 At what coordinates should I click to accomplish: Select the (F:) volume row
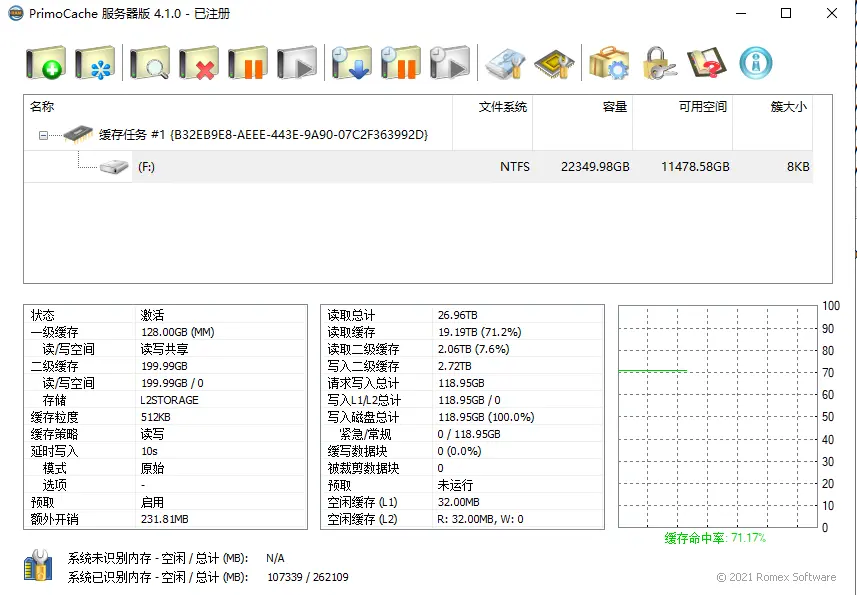point(418,167)
